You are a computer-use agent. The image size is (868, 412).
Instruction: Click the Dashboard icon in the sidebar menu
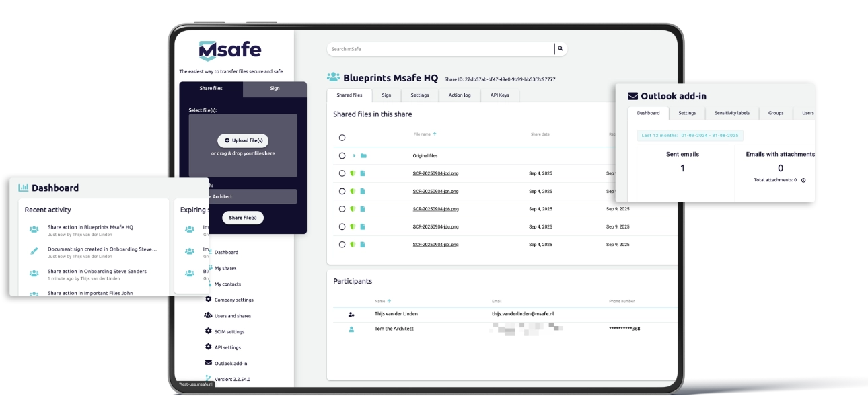(x=211, y=252)
